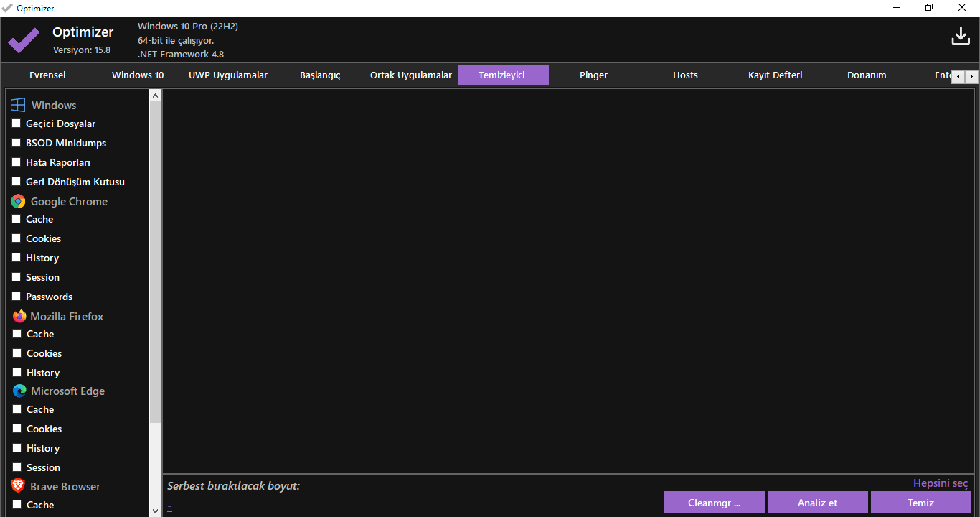
Task: Check the Geçici Dosyalar checkbox
Action: [x=17, y=124]
